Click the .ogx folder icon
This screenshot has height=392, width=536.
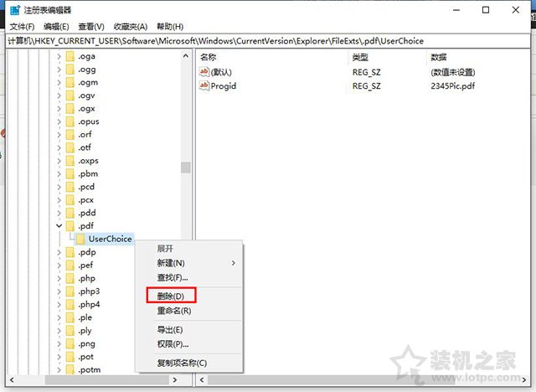pos(70,109)
